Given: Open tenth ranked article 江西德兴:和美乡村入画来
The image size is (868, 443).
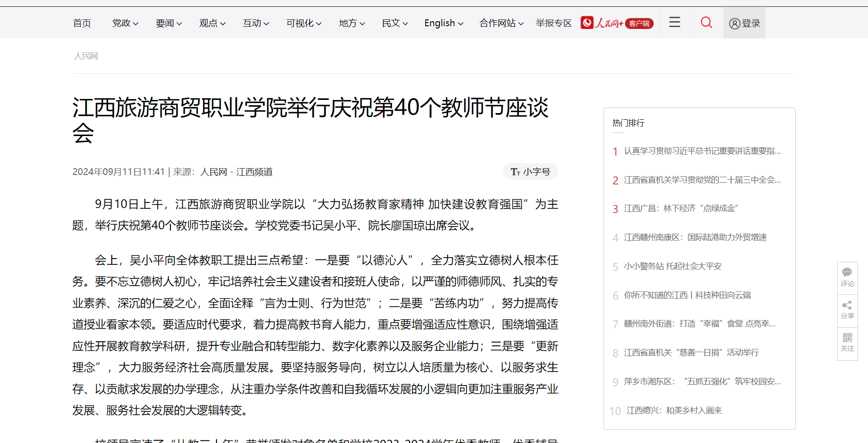Looking at the screenshot, I should click(x=674, y=410).
